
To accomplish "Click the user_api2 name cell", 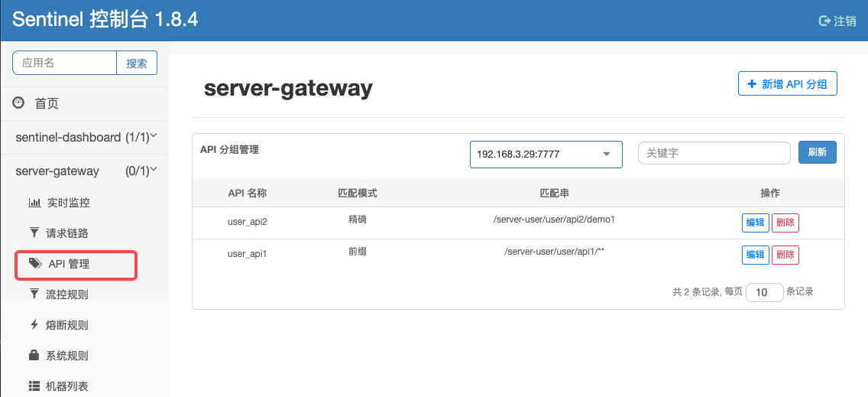I will pos(248,222).
